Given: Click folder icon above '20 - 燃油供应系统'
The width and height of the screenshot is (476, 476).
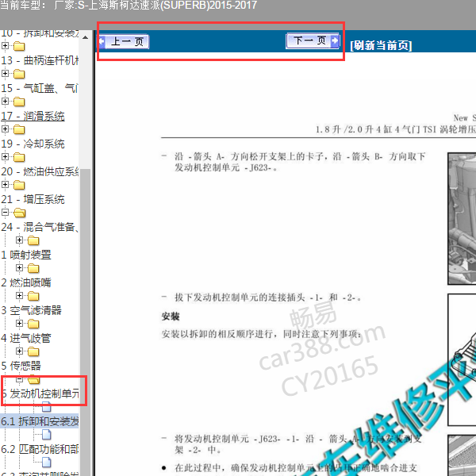Looking at the screenshot, I should 19,158.
